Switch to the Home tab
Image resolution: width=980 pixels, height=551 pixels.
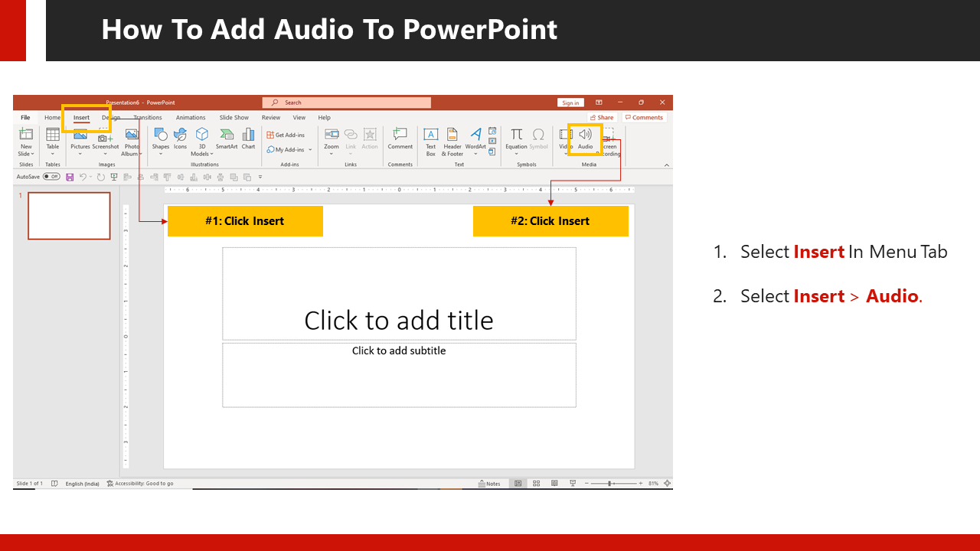52,118
